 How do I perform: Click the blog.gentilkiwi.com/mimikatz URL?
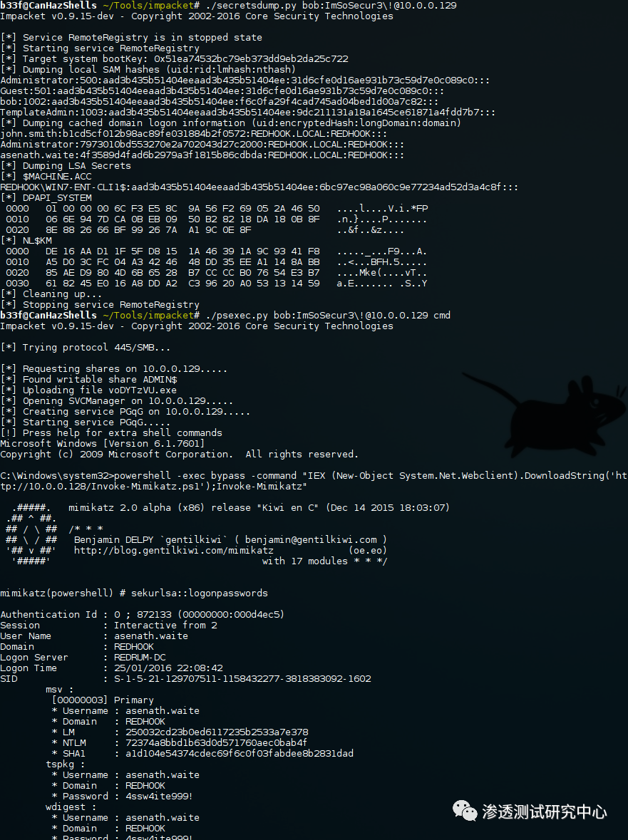(174, 551)
